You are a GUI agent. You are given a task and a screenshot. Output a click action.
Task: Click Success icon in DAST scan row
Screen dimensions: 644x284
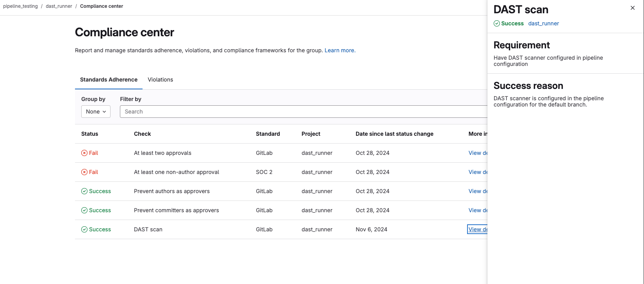84,229
